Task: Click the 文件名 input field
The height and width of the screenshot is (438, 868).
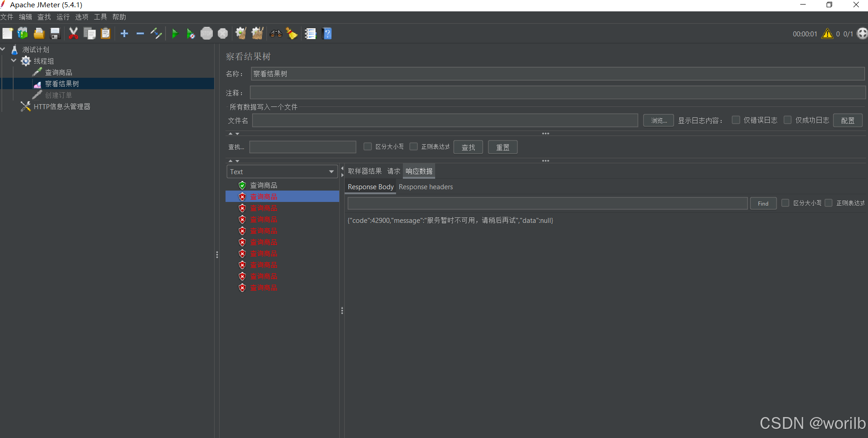Action: (x=445, y=121)
